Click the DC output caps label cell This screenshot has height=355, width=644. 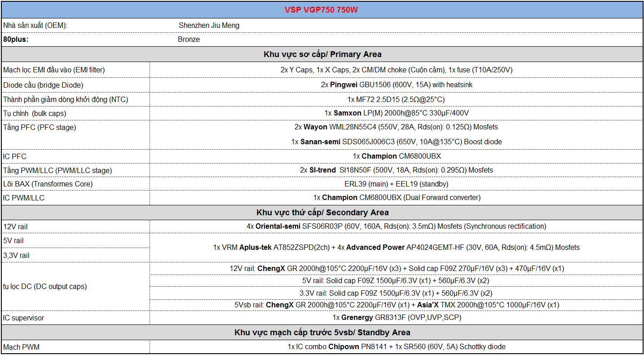coord(75,287)
